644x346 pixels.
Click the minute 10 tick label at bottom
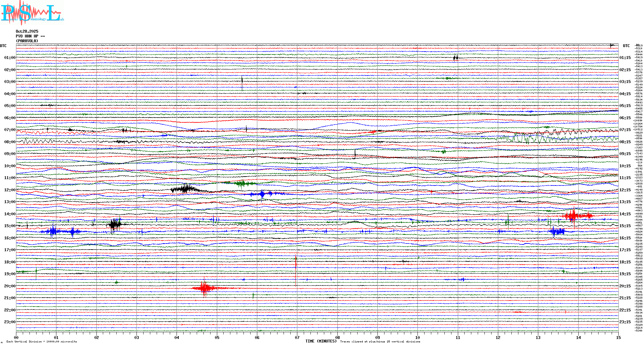click(x=417, y=338)
